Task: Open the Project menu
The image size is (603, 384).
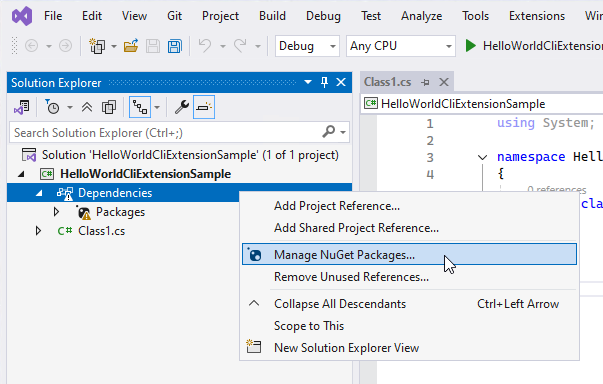Action: [x=220, y=16]
